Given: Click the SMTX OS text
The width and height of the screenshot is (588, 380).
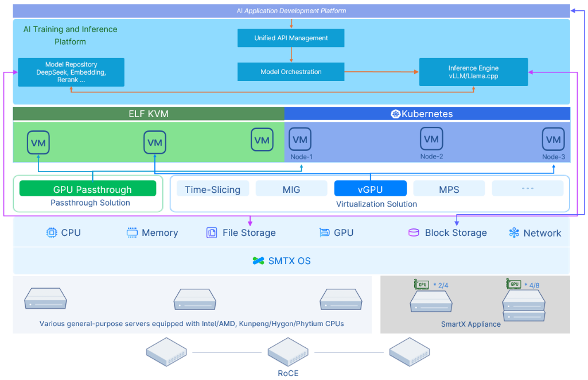Looking at the screenshot, I should 290,261.
